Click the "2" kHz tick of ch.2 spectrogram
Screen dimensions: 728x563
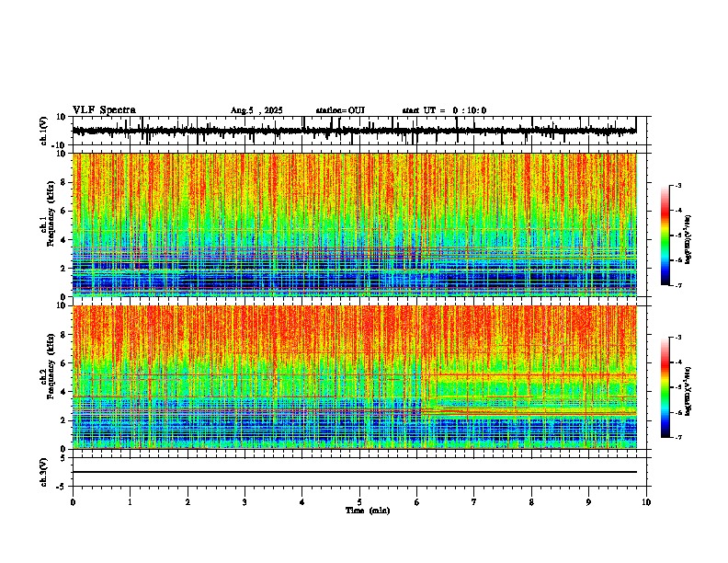[x=63, y=420]
